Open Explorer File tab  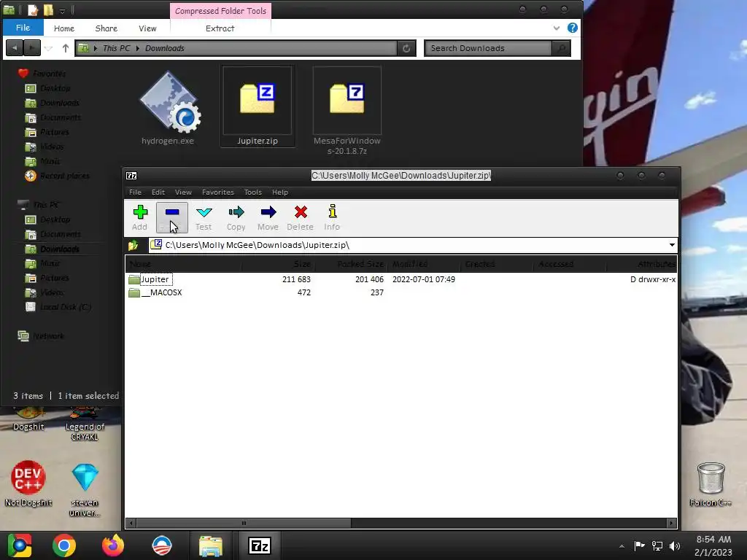click(23, 28)
